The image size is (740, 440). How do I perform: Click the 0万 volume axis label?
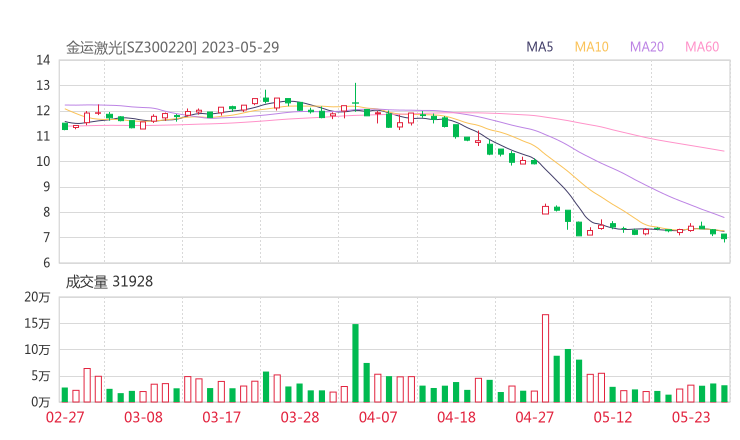point(41,402)
